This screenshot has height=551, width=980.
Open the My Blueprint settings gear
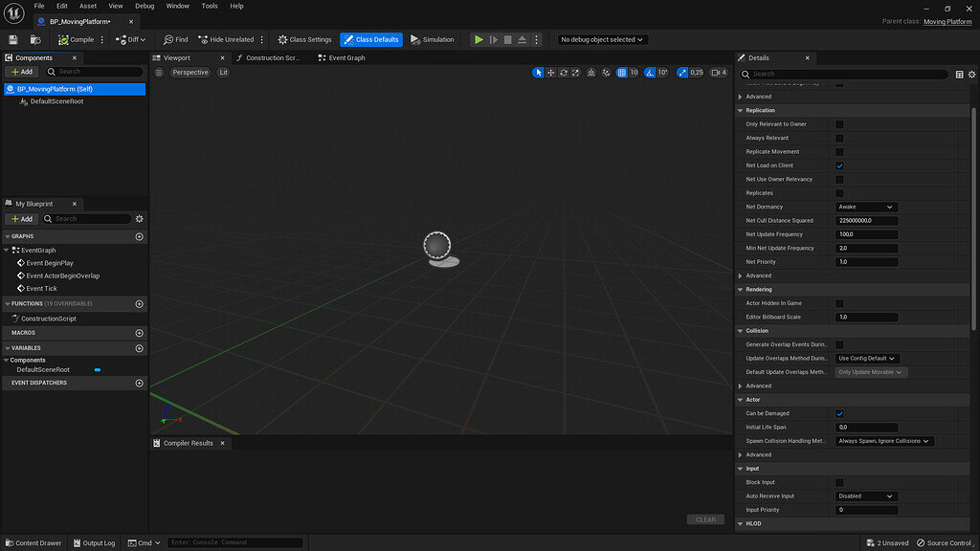(140, 219)
